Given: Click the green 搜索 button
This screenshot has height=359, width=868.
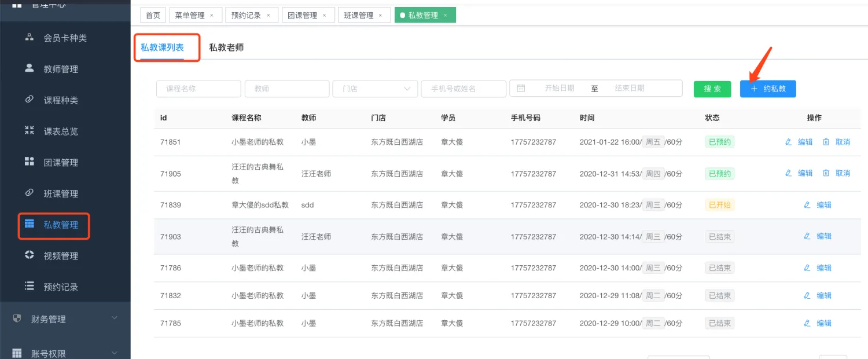Looking at the screenshot, I should (712, 89).
